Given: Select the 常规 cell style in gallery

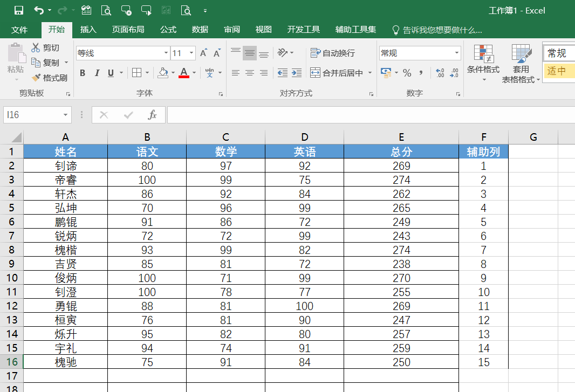Looking at the screenshot, I should coord(559,53).
